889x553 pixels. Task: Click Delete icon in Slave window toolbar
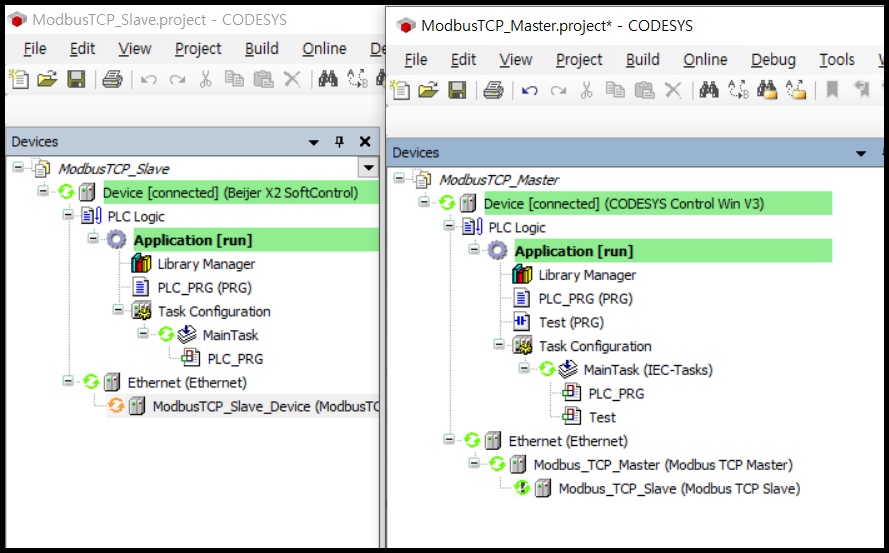pyautogui.click(x=292, y=79)
